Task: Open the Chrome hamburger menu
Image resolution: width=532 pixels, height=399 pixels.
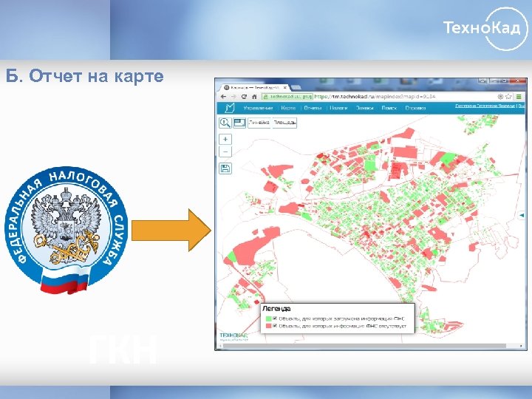Action: point(519,97)
